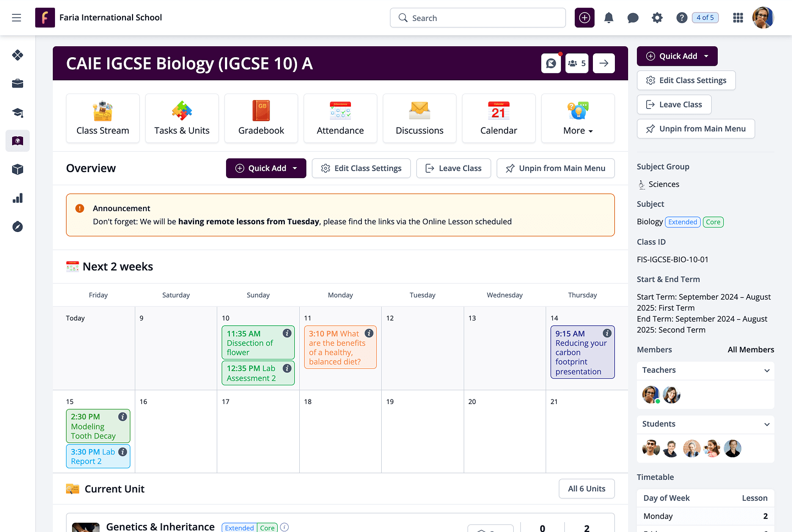Screen dimensions: 792x532
Task: Expand the More dropdown tile
Action: pos(577,118)
